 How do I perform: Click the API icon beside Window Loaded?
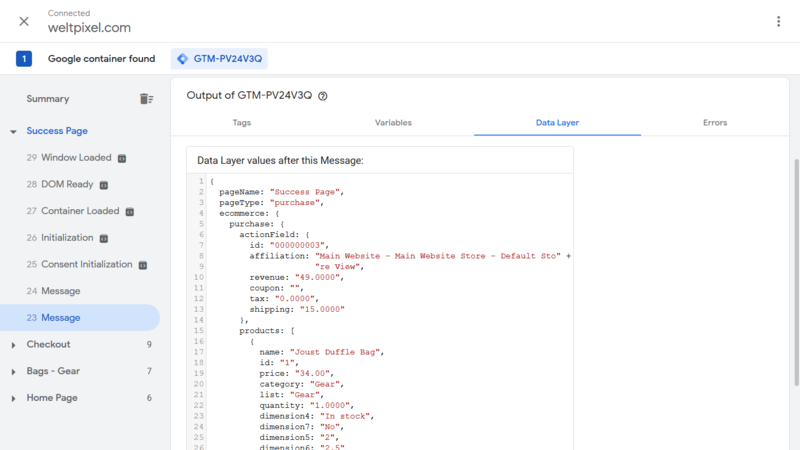pos(122,159)
